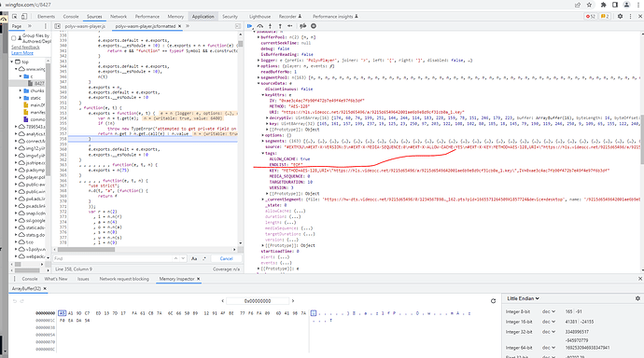644x358 pixels.
Task: Open the Page pane three-dot menu
Action: click(x=45, y=26)
